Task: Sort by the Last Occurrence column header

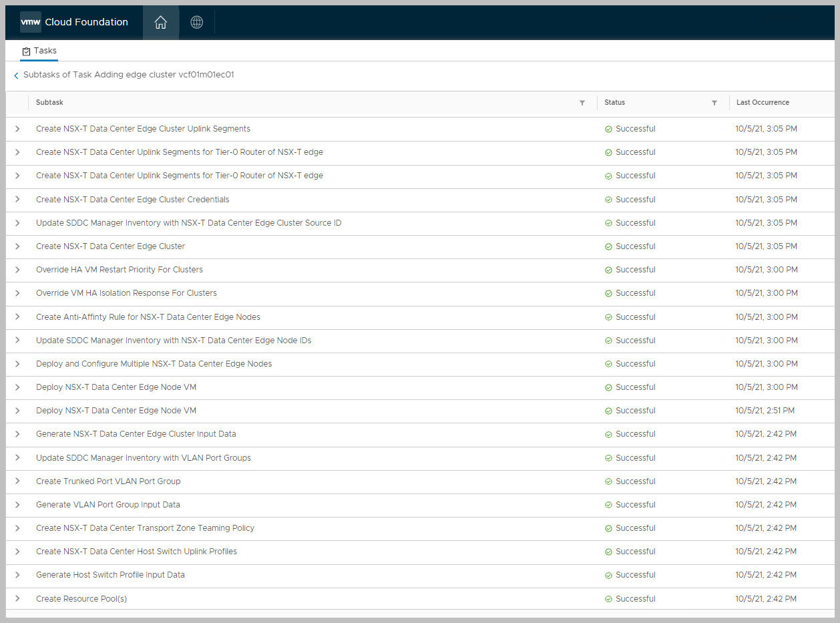Action: 763,103
